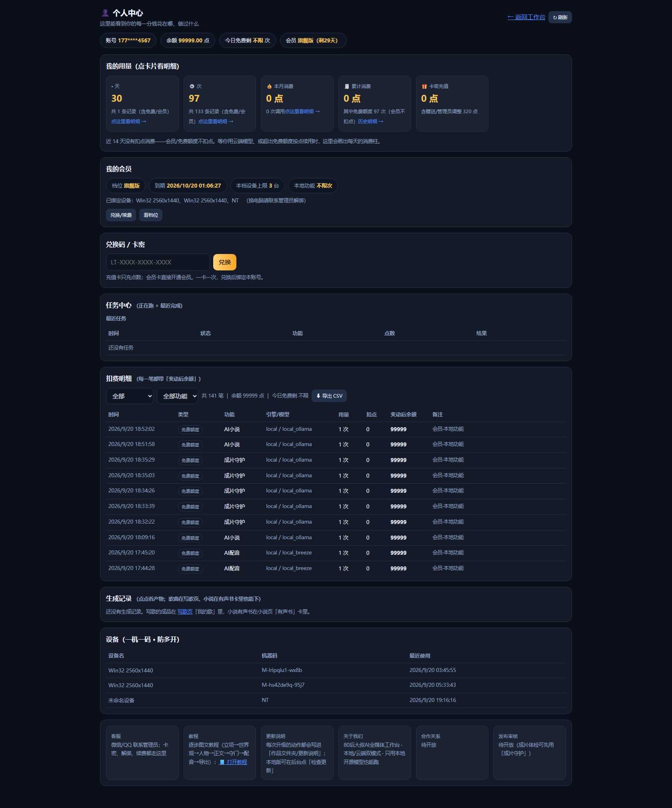Open 点这里看明细 on the 30 天 card
The image size is (672, 808).
coord(128,121)
